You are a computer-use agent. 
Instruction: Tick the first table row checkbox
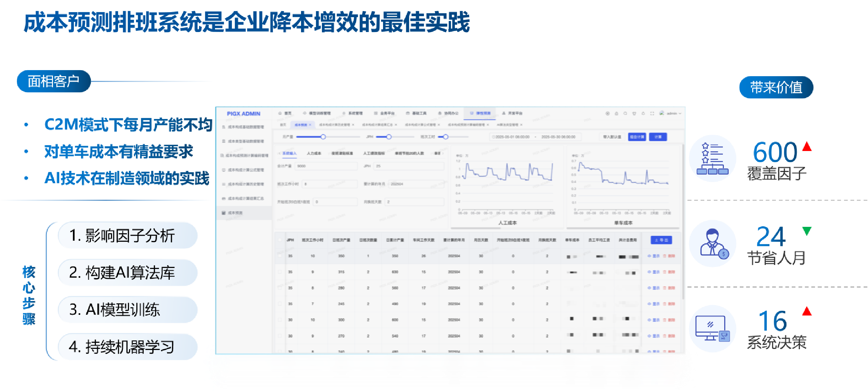click(x=279, y=256)
